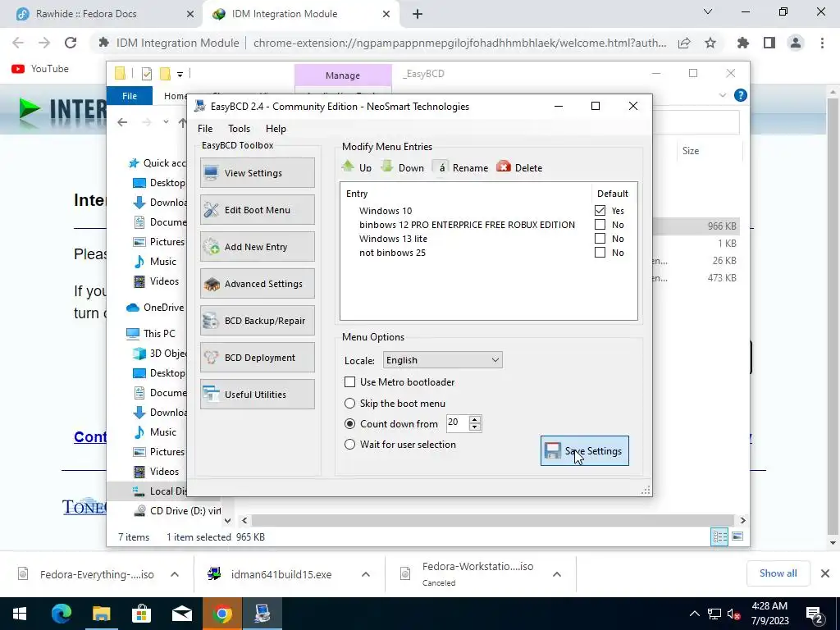The image size is (840, 630).
Task: Expand options for idman641build15.exe download
Action: point(366,574)
